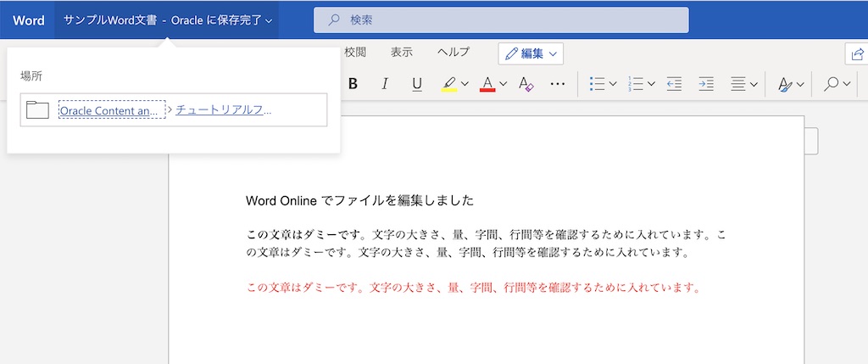Apply yellow text highlight color
Viewport: 868px width, 364px height.
pos(449,84)
